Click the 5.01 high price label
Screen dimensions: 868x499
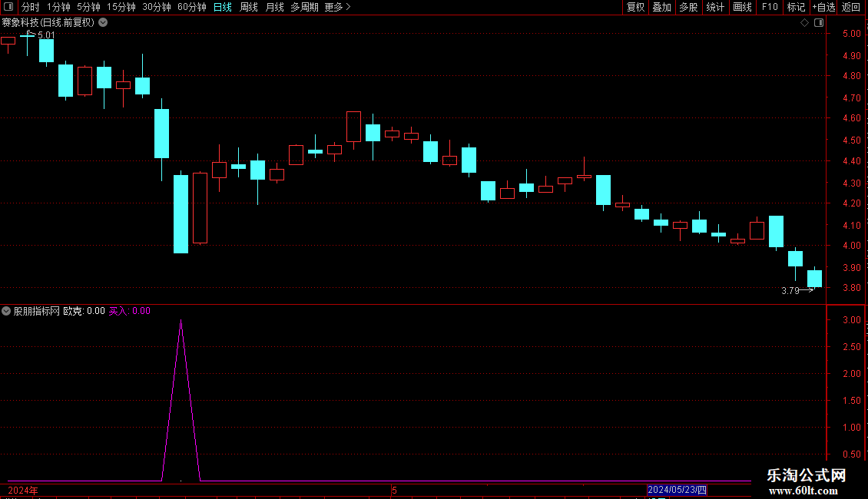pos(47,35)
